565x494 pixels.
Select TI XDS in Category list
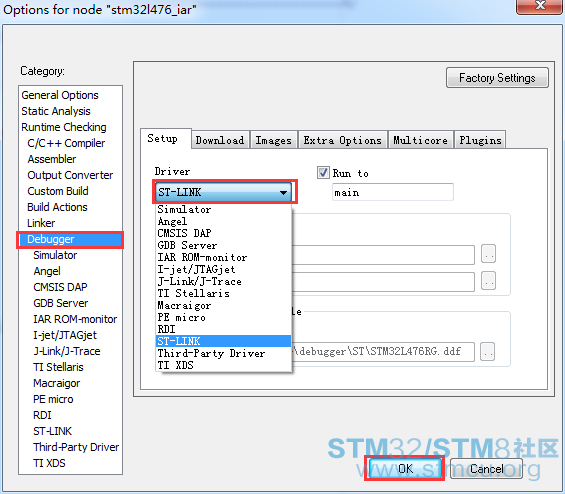click(x=49, y=463)
